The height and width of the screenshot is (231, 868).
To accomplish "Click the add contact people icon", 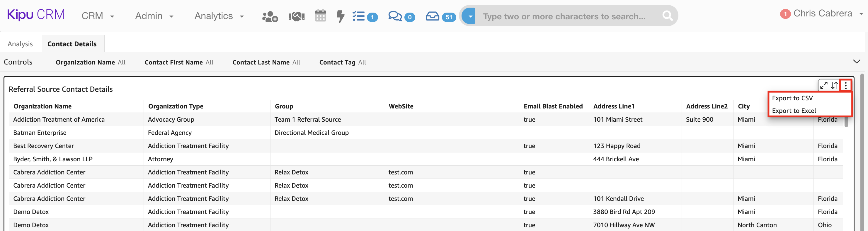I will point(270,16).
